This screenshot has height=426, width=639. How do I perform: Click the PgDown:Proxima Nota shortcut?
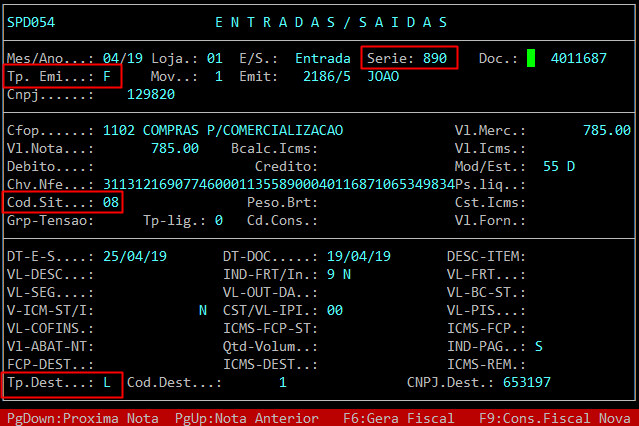(x=83, y=418)
